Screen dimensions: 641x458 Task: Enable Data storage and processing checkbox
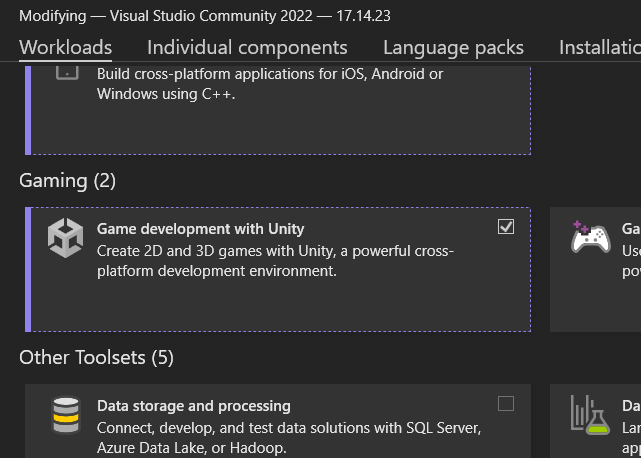pyautogui.click(x=506, y=404)
